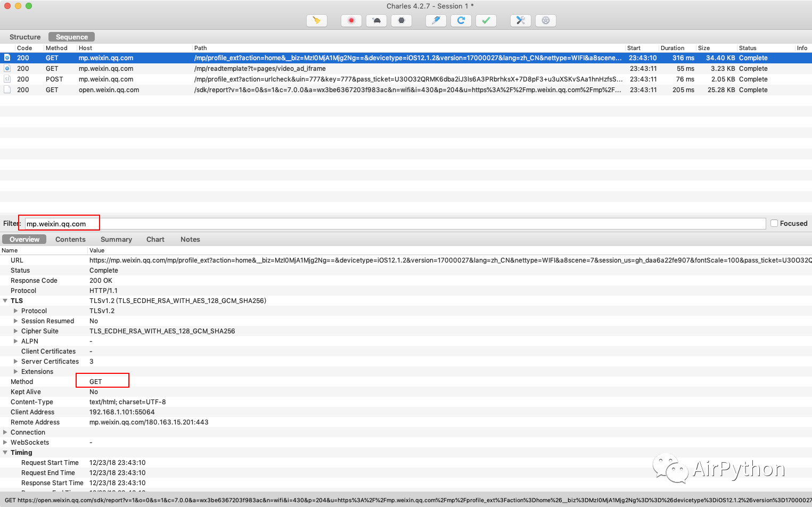Switch to the Sequence view
Screen dimensions: 812x507
[x=72, y=37]
